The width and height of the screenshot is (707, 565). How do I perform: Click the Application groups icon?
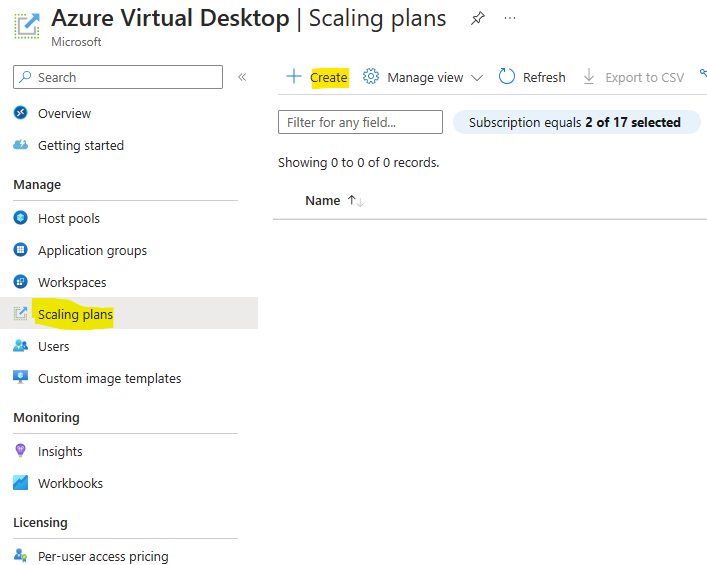tap(20, 250)
